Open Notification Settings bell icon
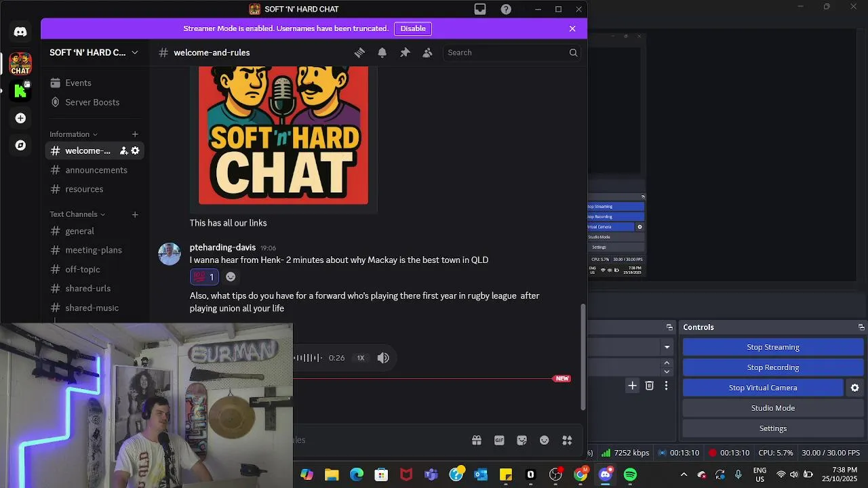Screen dimensions: 868x488 pos(382,53)
